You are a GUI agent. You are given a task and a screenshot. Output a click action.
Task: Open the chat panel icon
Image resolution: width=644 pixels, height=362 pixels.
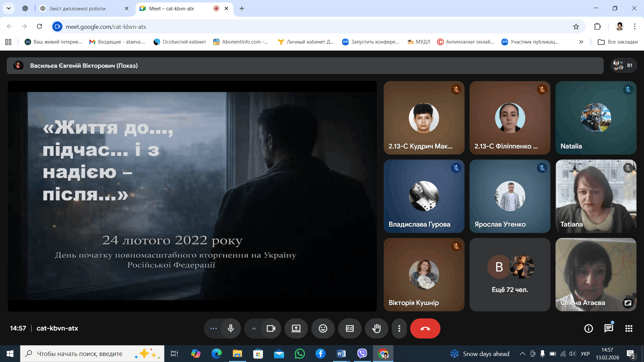tap(608, 328)
